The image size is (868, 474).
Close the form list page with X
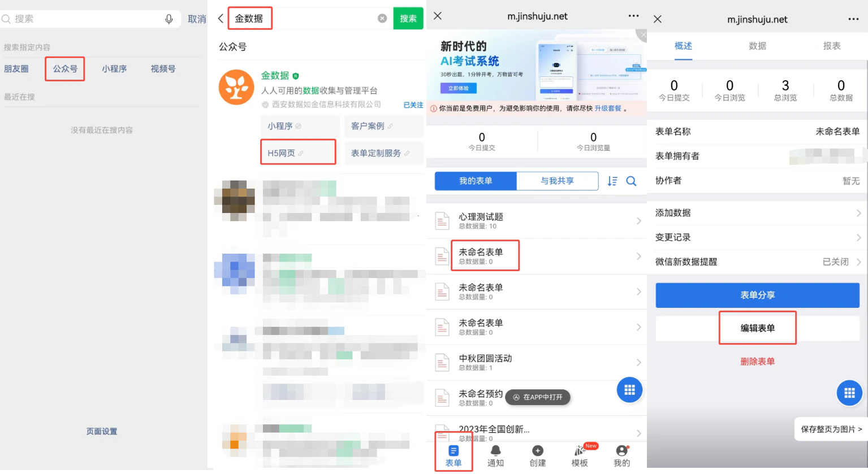[x=438, y=16]
